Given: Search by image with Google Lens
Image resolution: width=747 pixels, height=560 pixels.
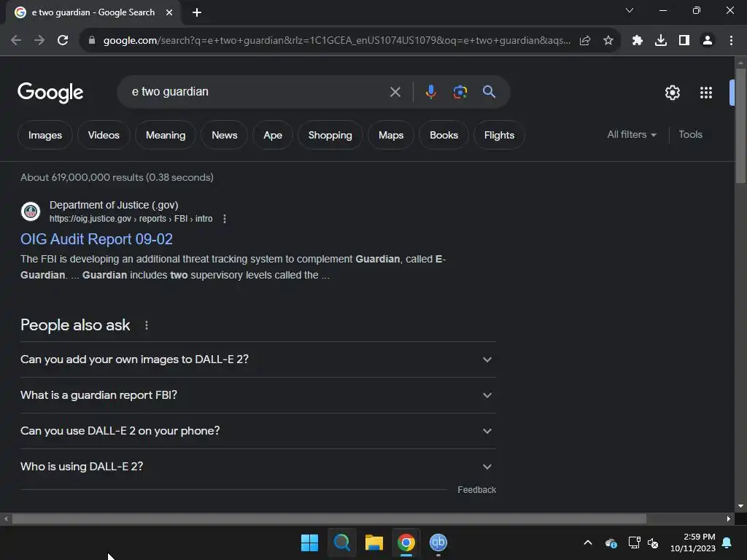Looking at the screenshot, I should 460,92.
